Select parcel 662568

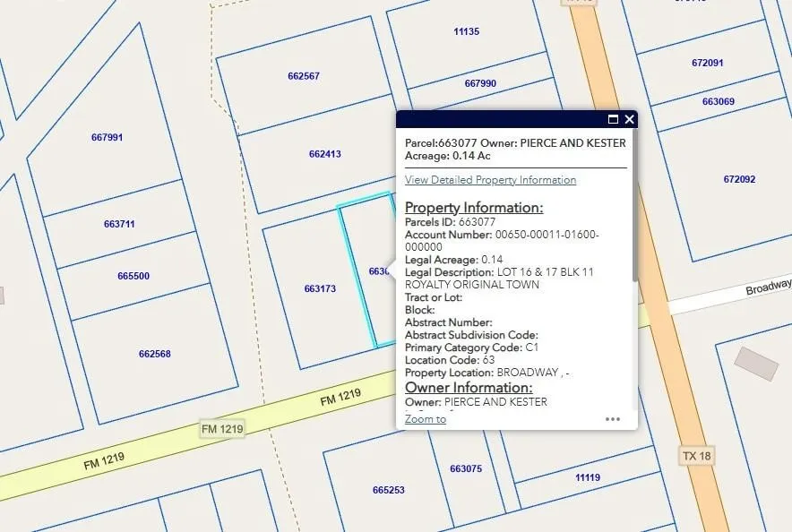pyautogui.click(x=154, y=354)
